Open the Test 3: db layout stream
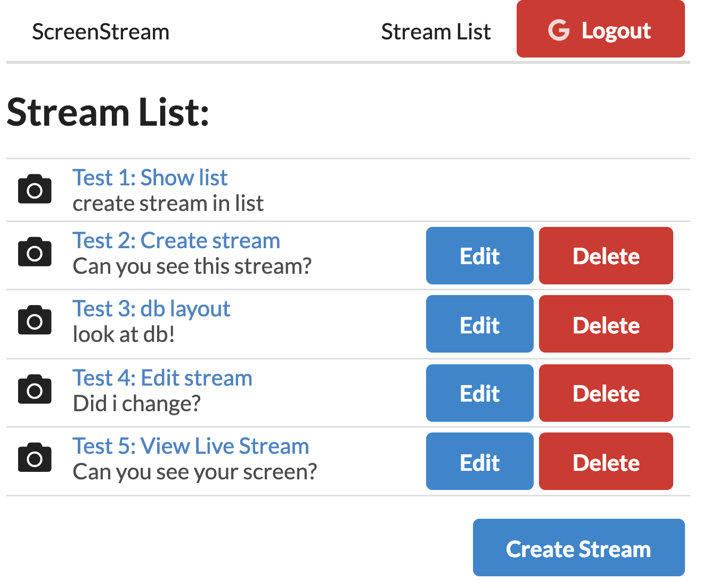The image size is (702, 588). click(x=151, y=309)
